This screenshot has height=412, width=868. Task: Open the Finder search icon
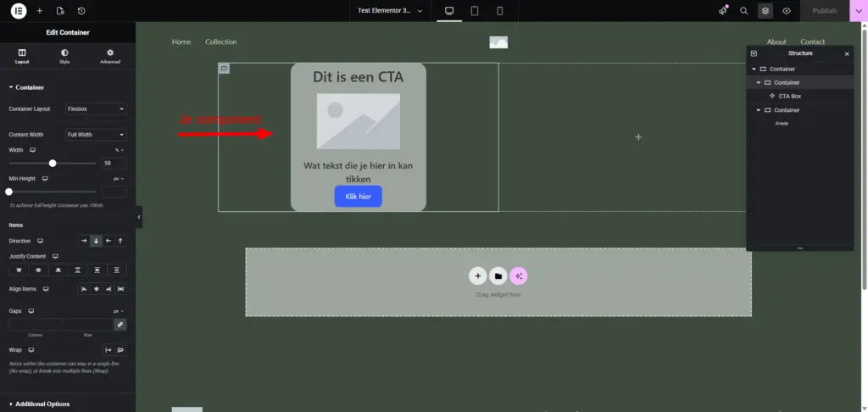click(x=744, y=10)
